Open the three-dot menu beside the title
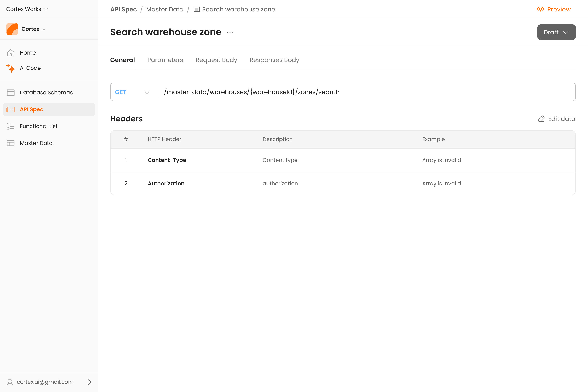This screenshot has height=392, width=588. (230, 32)
